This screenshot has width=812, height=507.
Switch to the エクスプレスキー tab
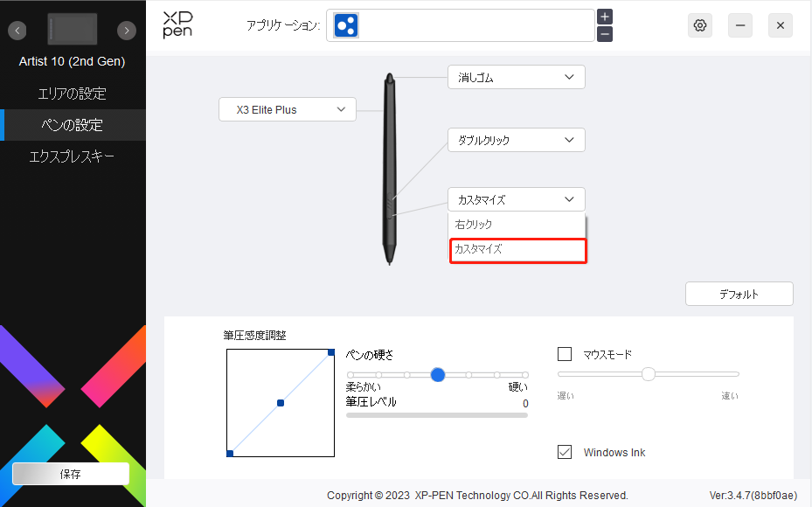[x=73, y=156]
